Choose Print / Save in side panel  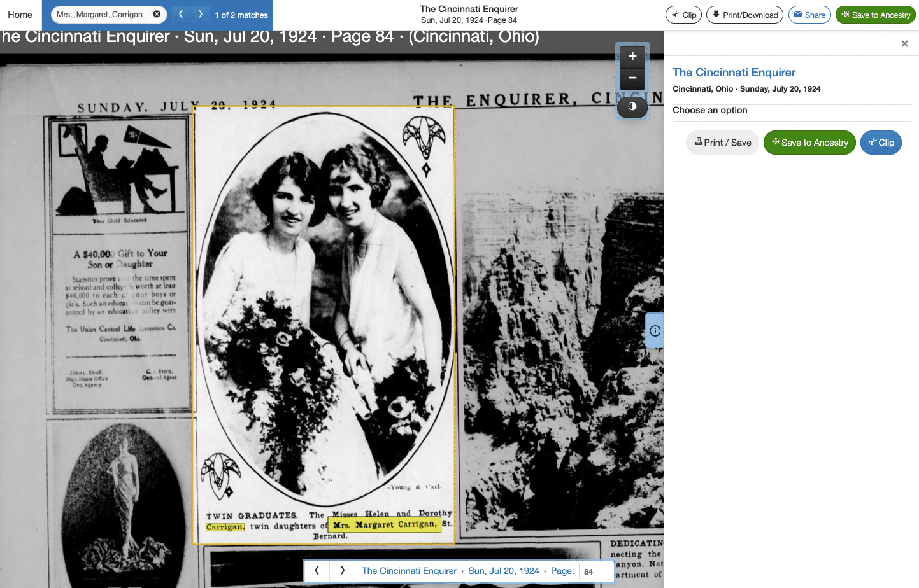(723, 143)
